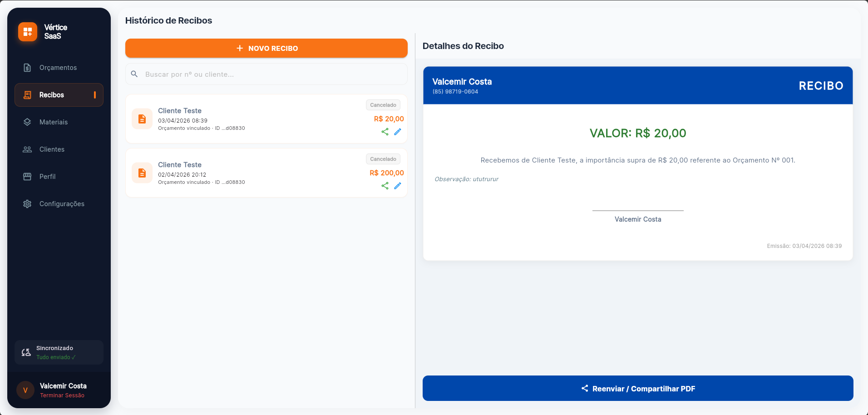The image size is (868, 415).
Task: Click the Cancelado badge on R$ 200,00 receipt
Action: (383, 159)
